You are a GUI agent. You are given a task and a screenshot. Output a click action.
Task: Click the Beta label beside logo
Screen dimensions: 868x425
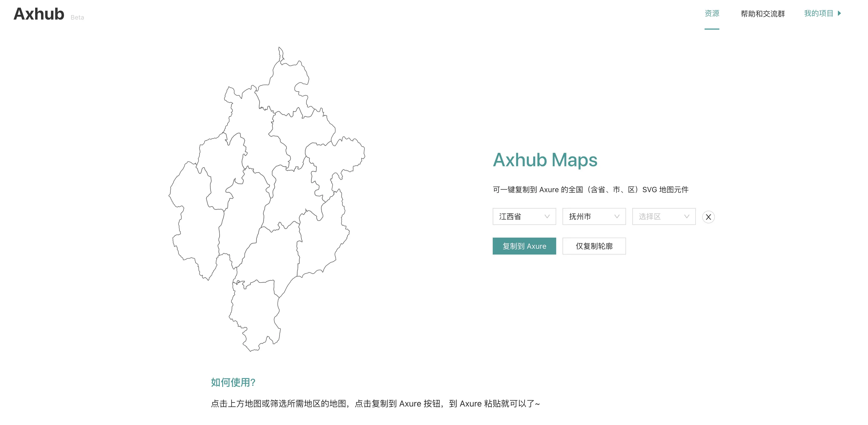coord(77,17)
